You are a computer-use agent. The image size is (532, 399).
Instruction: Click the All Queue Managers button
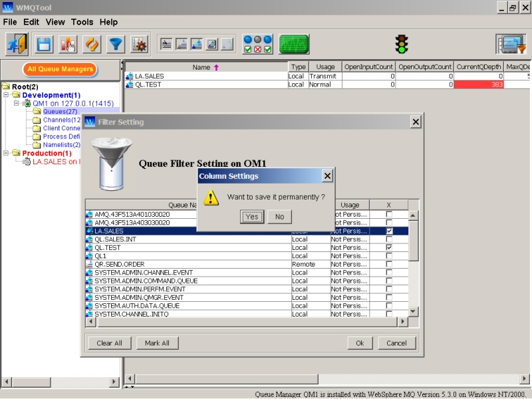pos(60,69)
